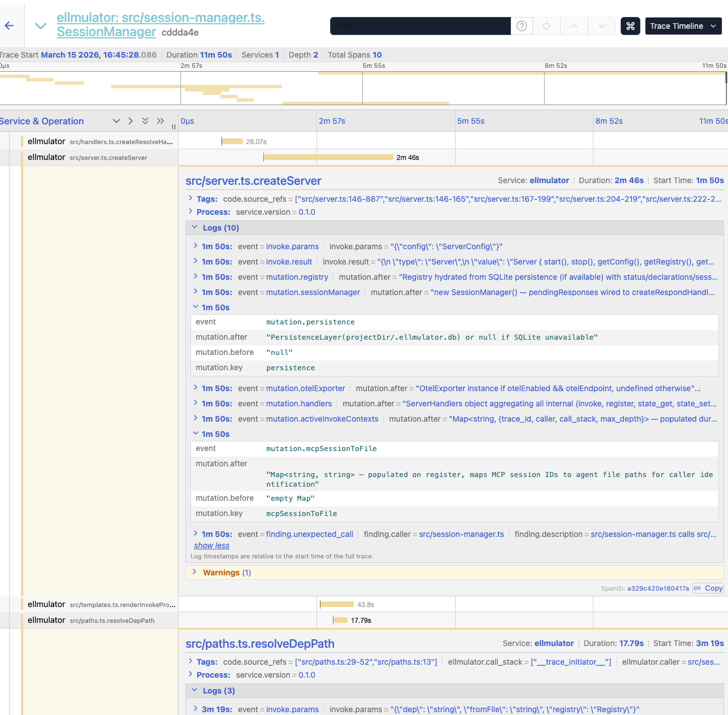The image size is (728, 715).
Task: Open keyboard shortcuts via the command icon
Action: (630, 26)
